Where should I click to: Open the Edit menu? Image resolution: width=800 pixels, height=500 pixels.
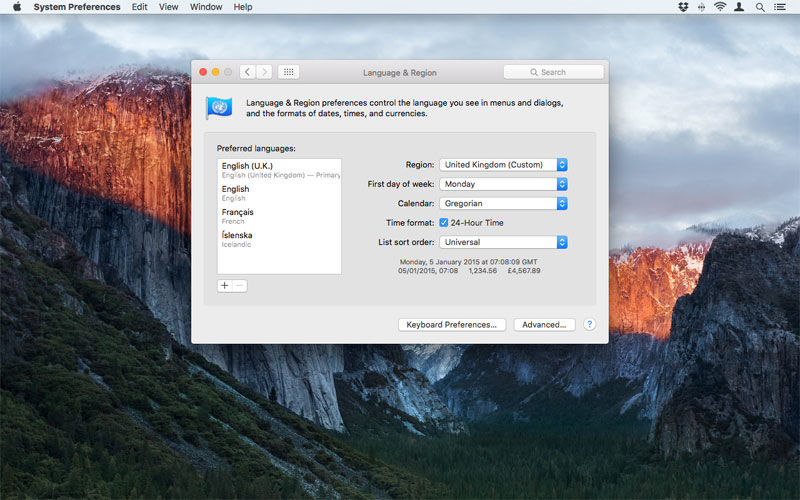point(139,7)
